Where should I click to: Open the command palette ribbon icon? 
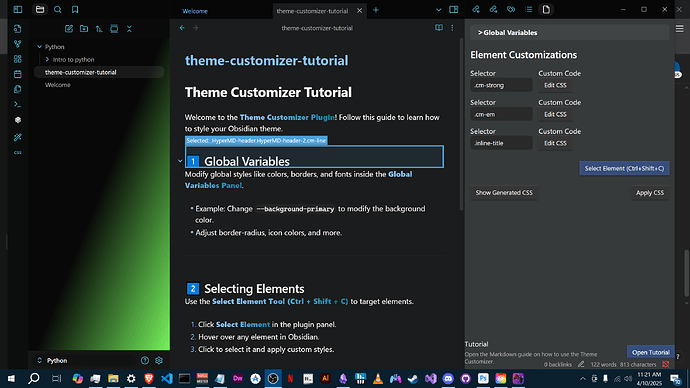coord(18,104)
